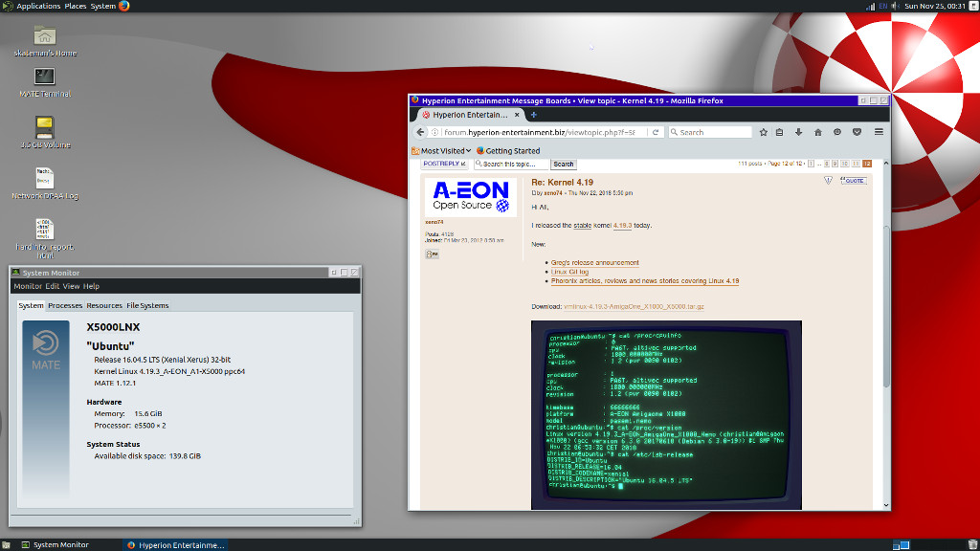Click the Firefox address bar URL

540,132
